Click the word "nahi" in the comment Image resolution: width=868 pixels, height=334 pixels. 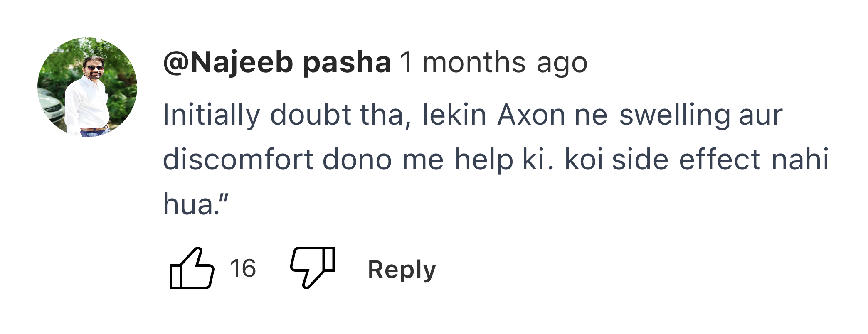pyautogui.click(x=800, y=160)
